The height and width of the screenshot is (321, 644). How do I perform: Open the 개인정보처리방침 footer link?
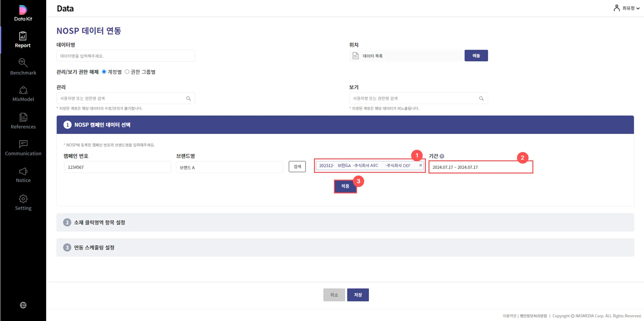533,316
